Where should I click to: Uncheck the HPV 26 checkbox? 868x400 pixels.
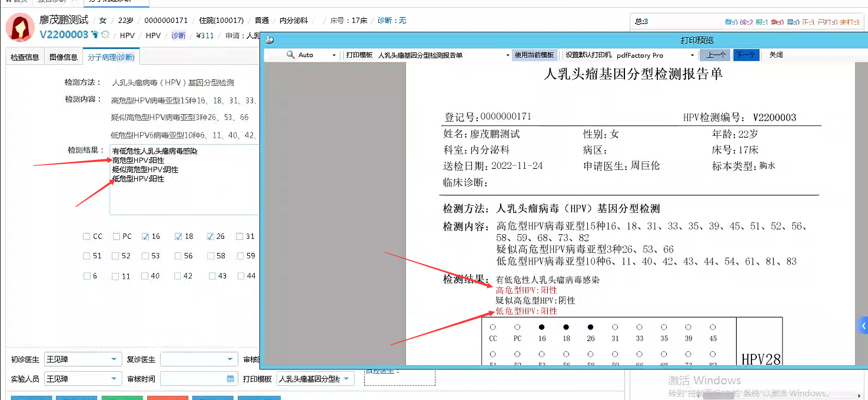point(210,236)
